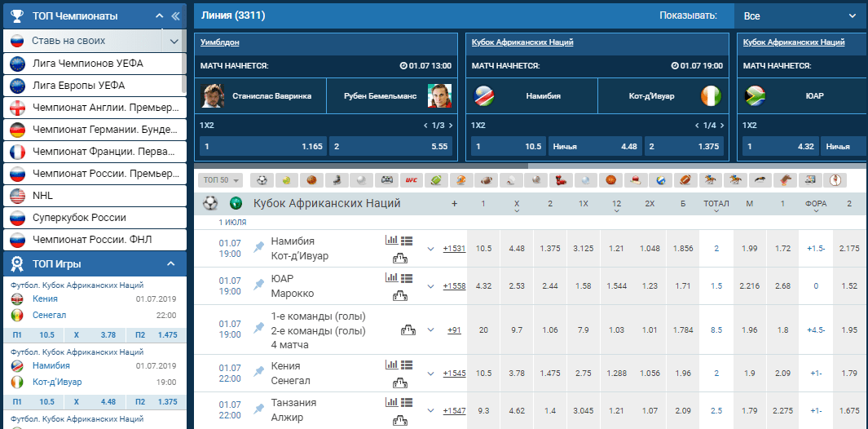Open Лига Чемпионов УЕФА

tap(95, 63)
